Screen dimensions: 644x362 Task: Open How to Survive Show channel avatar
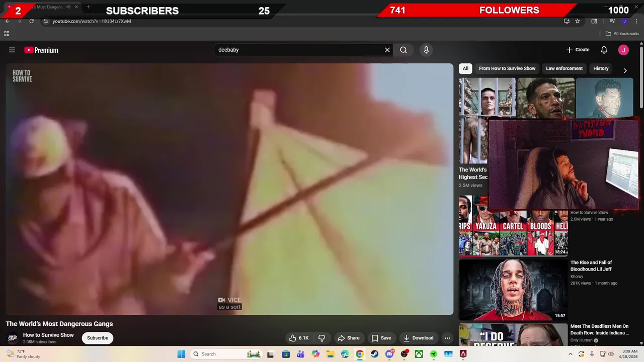13,338
